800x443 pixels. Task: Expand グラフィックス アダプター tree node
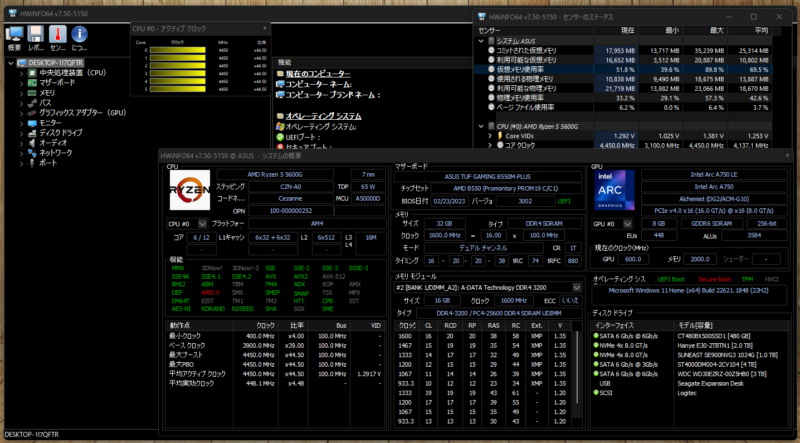coord(21,113)
